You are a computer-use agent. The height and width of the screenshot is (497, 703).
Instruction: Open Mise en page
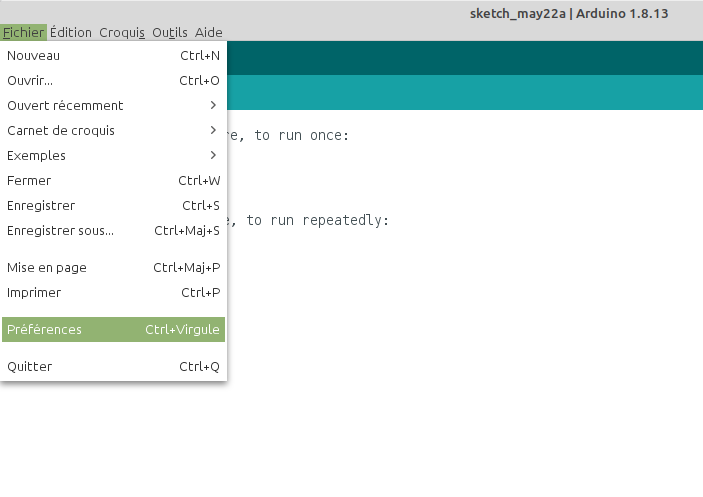(113, 268)
